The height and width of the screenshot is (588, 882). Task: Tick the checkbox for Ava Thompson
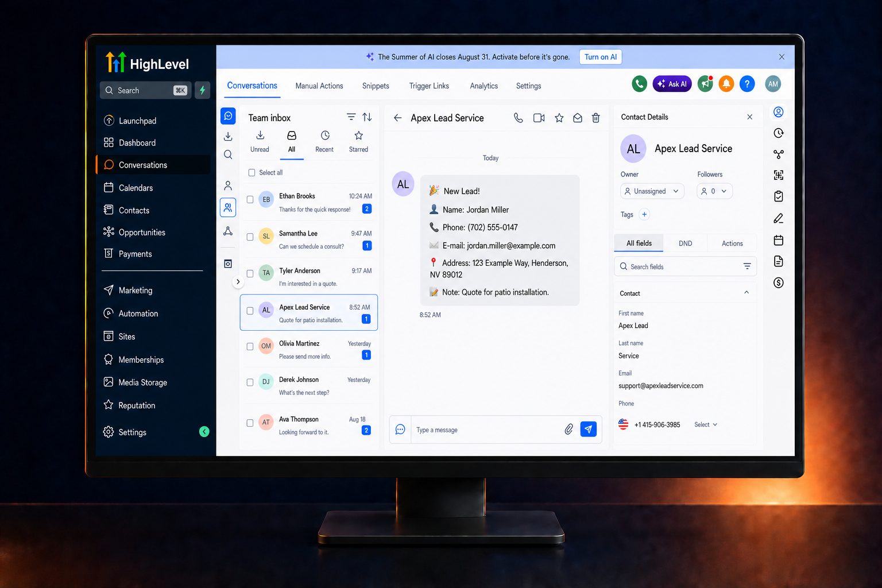250,423
